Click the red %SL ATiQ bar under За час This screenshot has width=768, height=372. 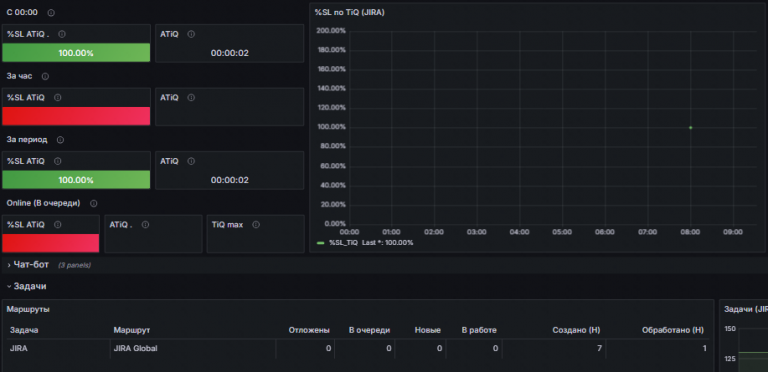[76, 116]
